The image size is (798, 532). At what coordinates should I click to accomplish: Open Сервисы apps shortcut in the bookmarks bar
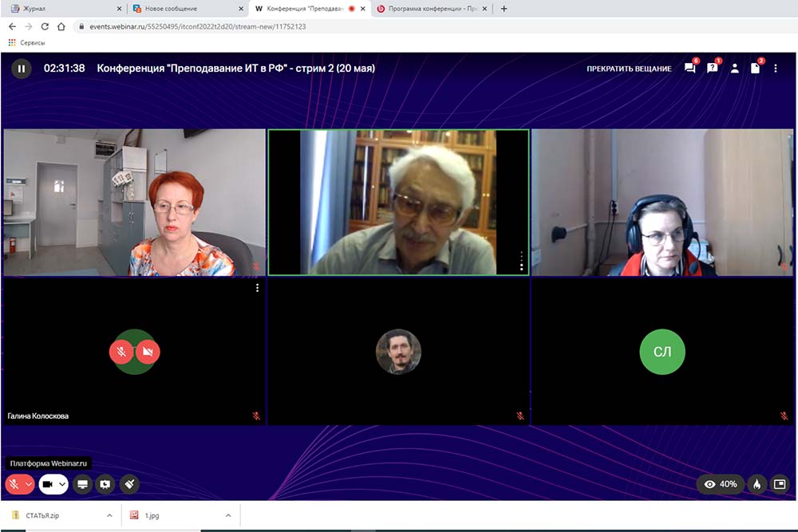coord(27,43)
